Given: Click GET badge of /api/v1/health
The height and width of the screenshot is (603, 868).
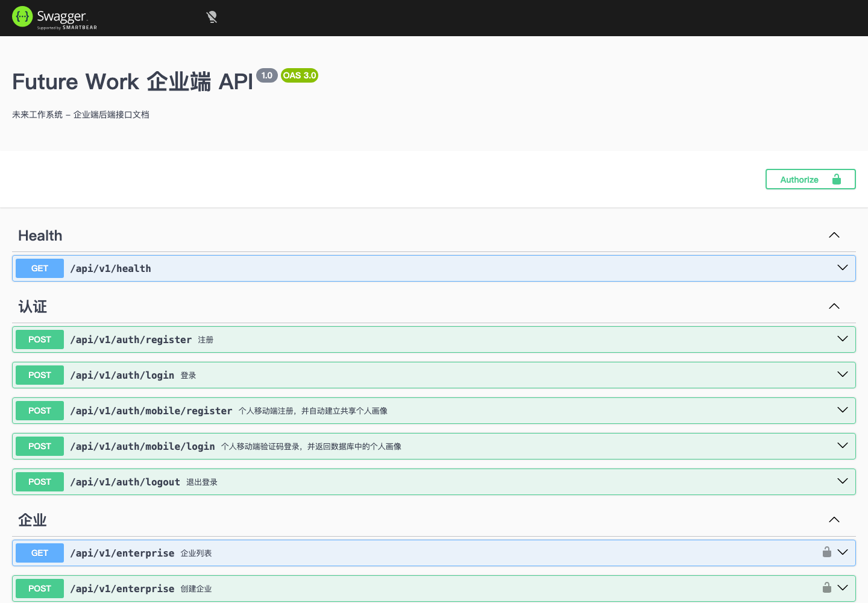Looking at the screenshot, I should click(x=40, y=268).
